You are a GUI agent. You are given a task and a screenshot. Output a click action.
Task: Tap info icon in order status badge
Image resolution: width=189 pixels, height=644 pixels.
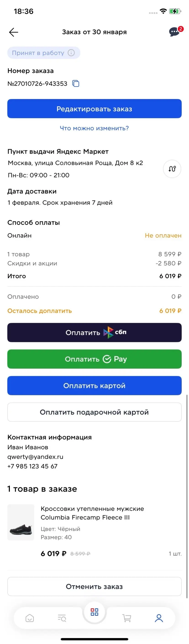point(71,53)
